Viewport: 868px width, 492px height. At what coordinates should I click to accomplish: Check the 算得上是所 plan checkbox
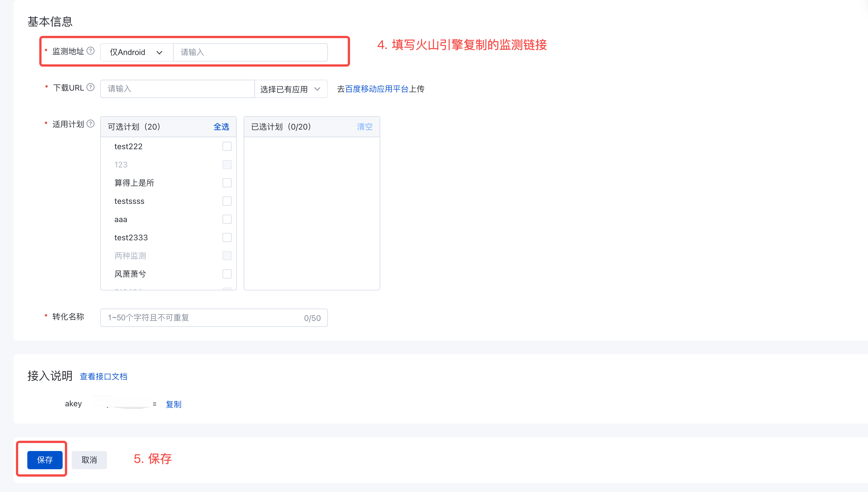[x=227, y=183]
